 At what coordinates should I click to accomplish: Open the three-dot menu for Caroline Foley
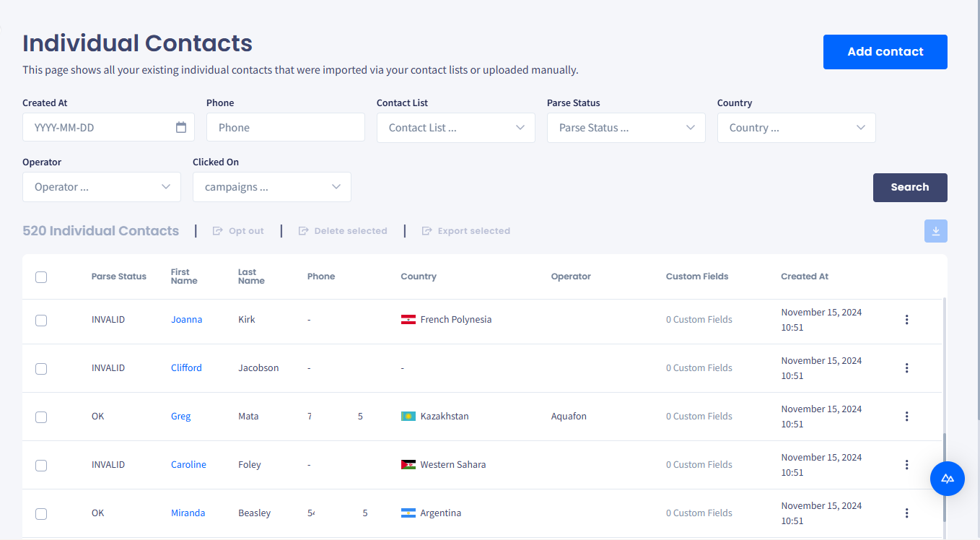coord(907,465)
